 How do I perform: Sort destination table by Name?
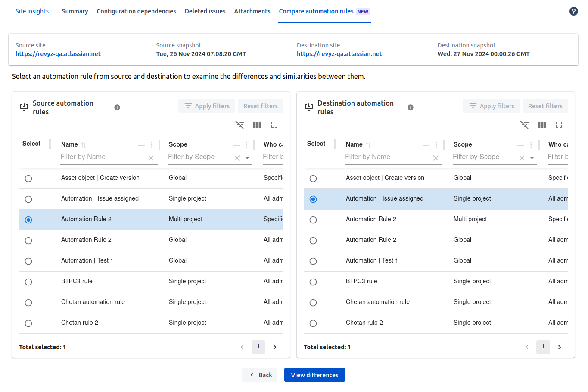[368, 145]
